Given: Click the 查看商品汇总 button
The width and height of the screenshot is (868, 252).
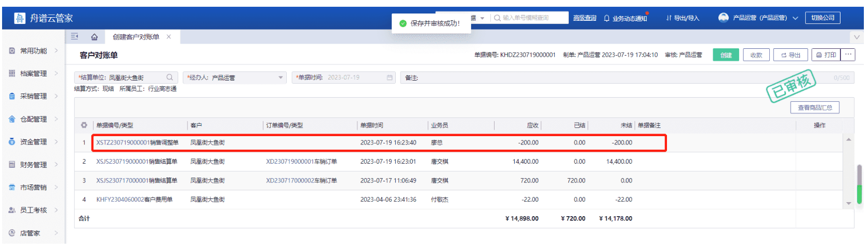Looking at the screenshot, I should 814,108.
